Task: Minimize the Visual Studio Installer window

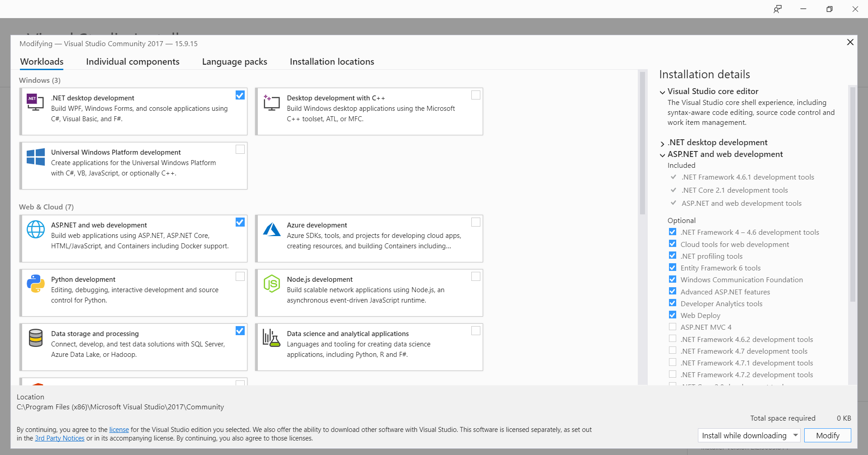Action: [803, 9]
